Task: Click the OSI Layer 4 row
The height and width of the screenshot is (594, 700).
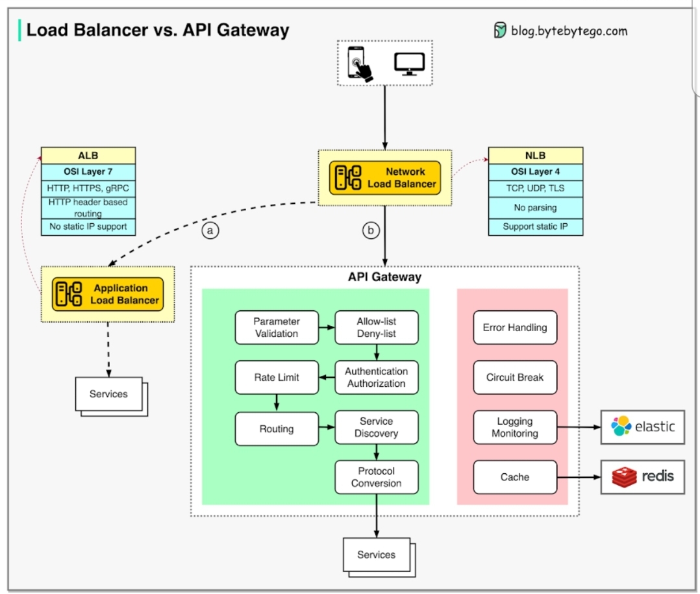Action: click(x=535, y=172)
